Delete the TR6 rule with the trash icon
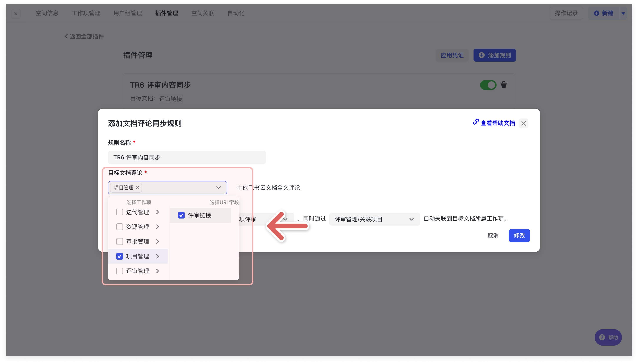Viewport: 638px width, 364px height. point(503,85)
